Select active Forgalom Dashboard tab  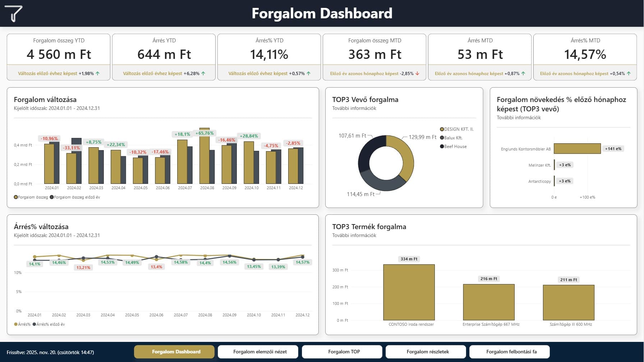(x=176, y=352)
